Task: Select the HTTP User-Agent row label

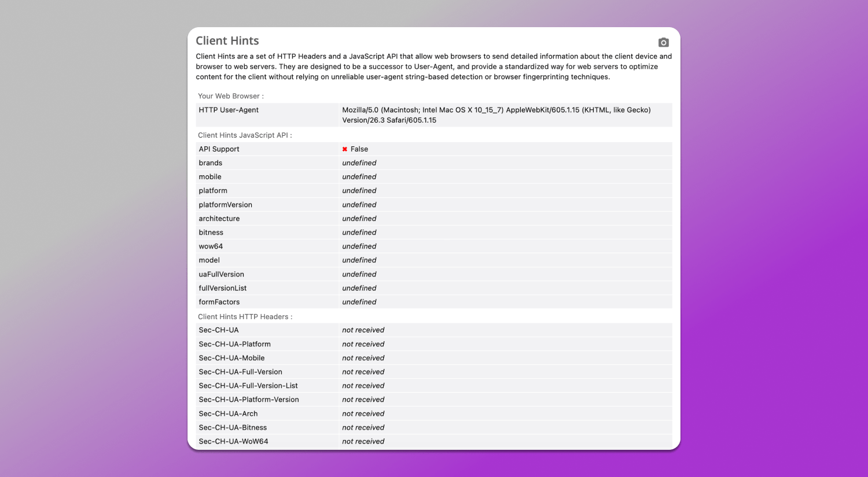Action: tap(229, 110)
